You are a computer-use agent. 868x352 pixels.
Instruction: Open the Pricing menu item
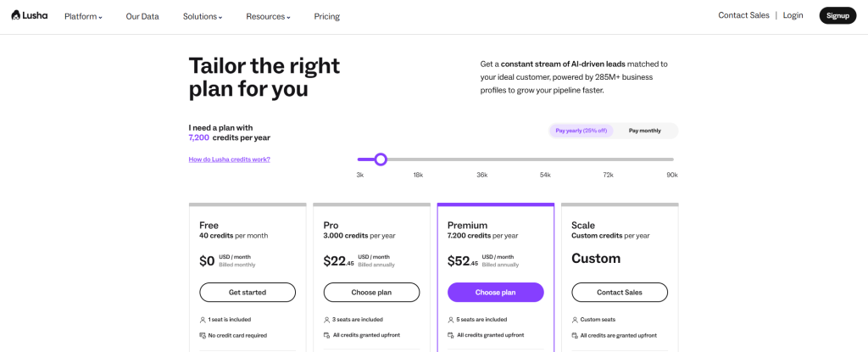(326, 16)
